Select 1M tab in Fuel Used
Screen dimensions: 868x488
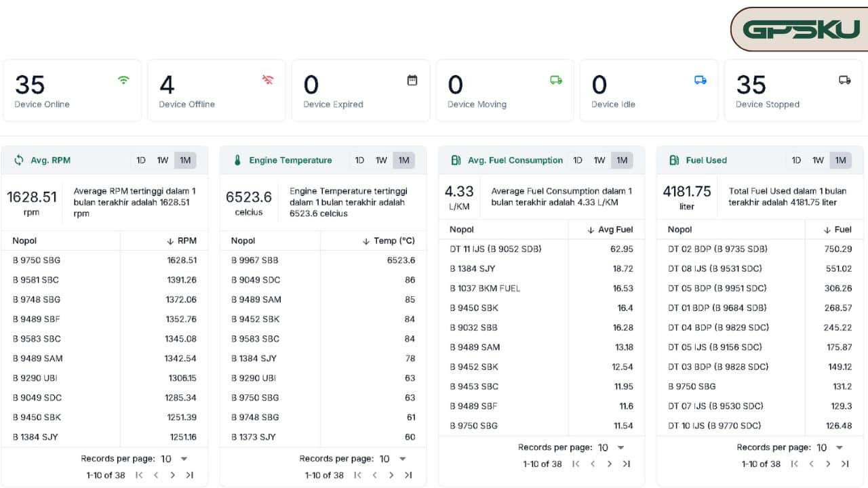840,161
